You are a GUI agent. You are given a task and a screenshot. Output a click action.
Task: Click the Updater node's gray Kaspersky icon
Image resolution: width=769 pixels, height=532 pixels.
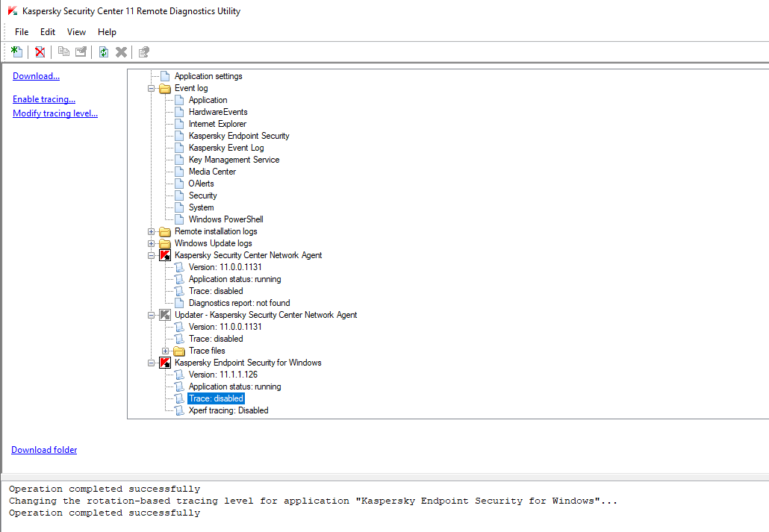(165, 315)
